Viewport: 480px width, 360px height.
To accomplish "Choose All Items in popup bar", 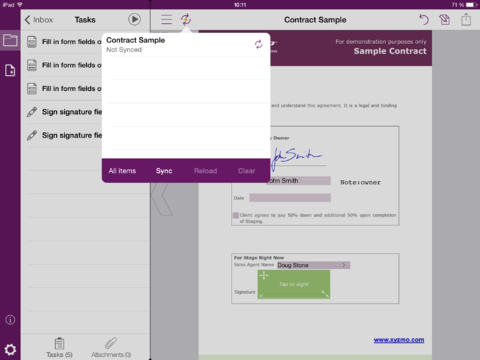I will [122, 171].
